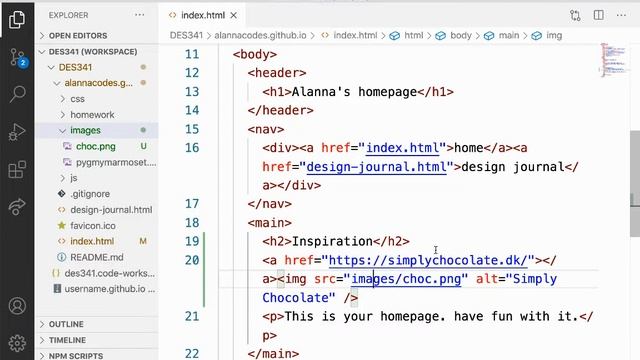The image size is (640, 360).
Task: Expand the Timeline section
Action: pyautogui.click(x=97, y=340)
